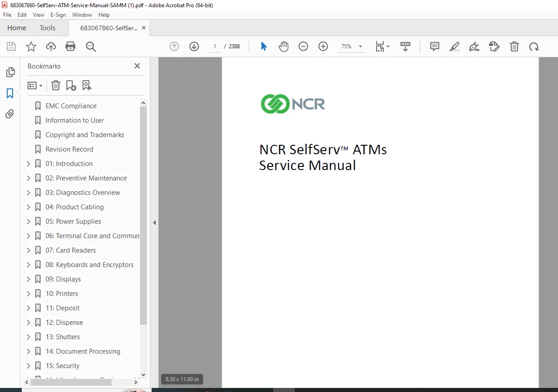Click the page number input field
The image size is (558, 392).
coord(215,46)
